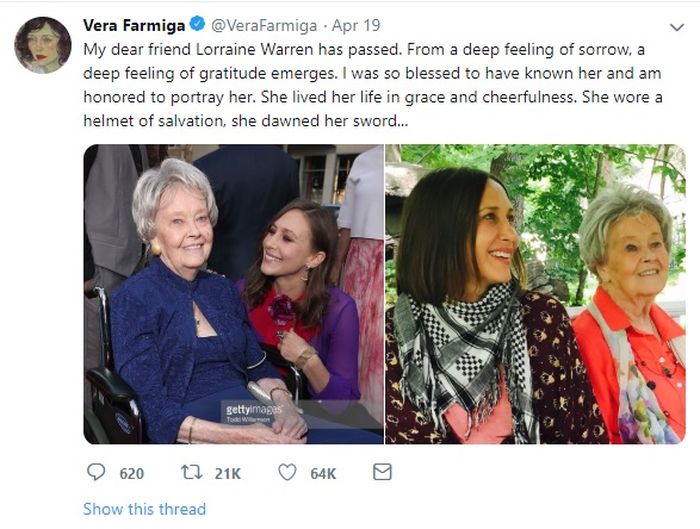Open the right outdoor photo with trees
Image resolution: width=700 pixels, height=529 pixels.
tap(535, 294)
